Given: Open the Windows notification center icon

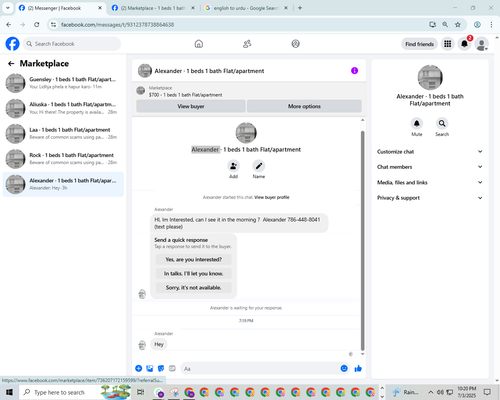Looking at the screenshot, I should click(487, 392).
